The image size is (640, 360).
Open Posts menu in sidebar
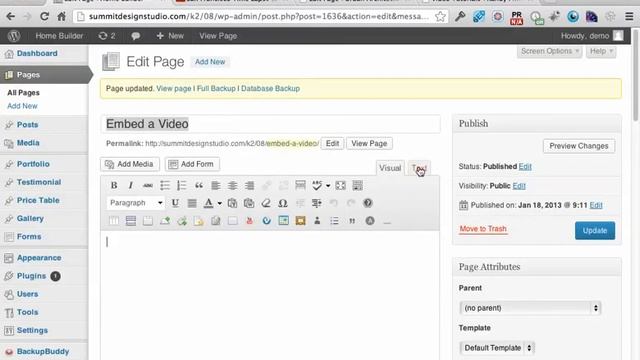click(x=27, y=125)
